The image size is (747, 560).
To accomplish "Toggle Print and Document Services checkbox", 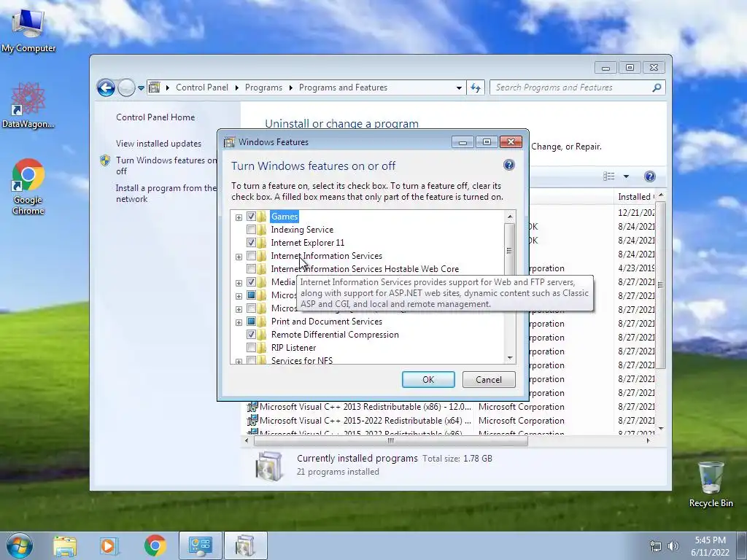I will pyautogui.click(x=251, y=322).
